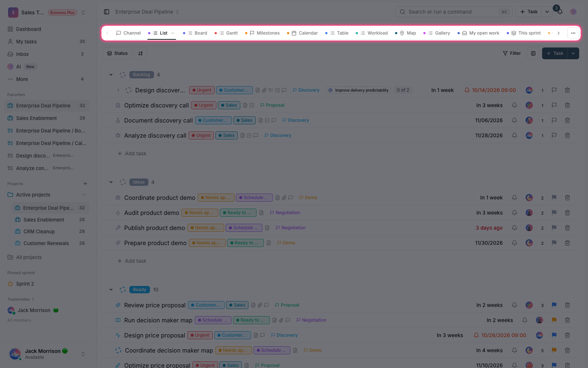Image resolution: width=588 pixels, height=368 pixels.
Task: Click the Sales tag on Optimize discovery call
Action: tap(229, 105)
